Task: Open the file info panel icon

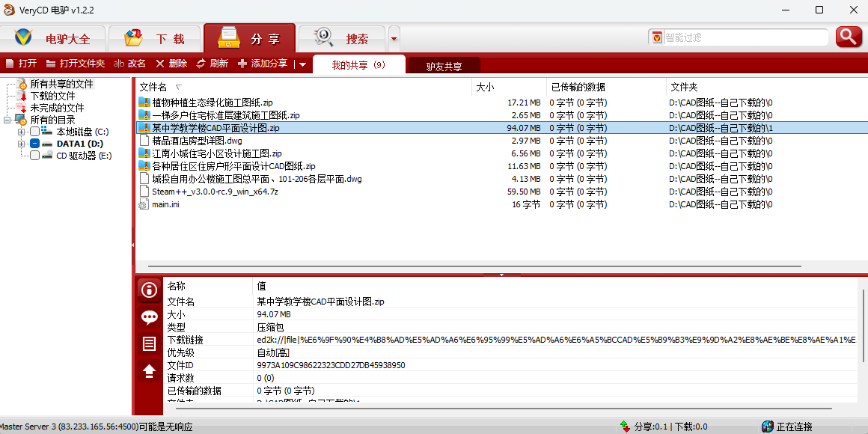Action: tap(149, 291)
